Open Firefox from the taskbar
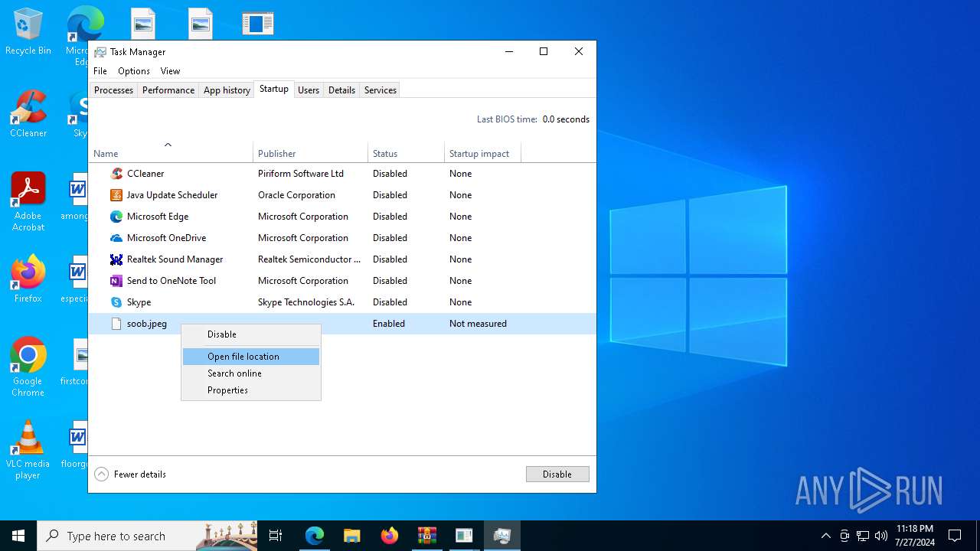Image resolution: width=980 pixels, height=551 pixels. click(390, 536)
